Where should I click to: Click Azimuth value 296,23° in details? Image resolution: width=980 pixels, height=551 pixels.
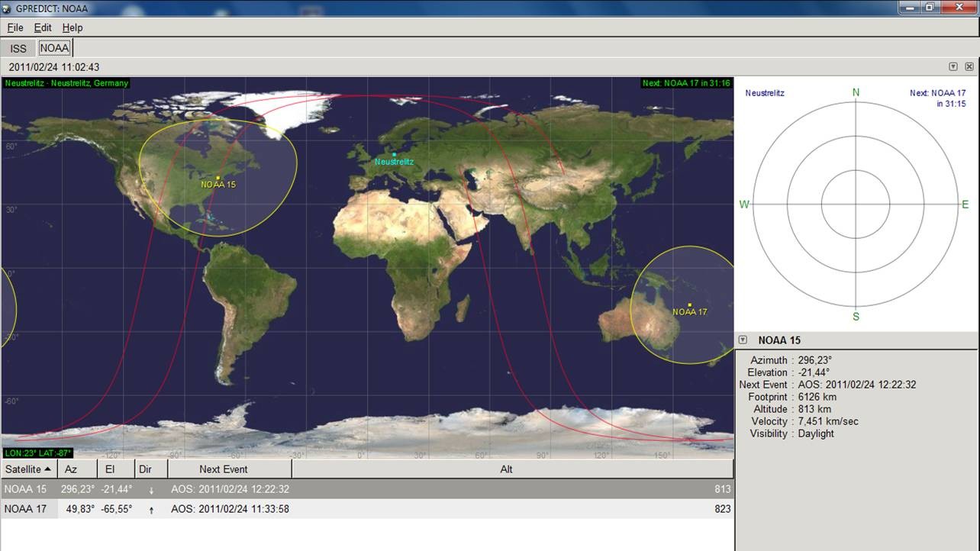(815, 360)
